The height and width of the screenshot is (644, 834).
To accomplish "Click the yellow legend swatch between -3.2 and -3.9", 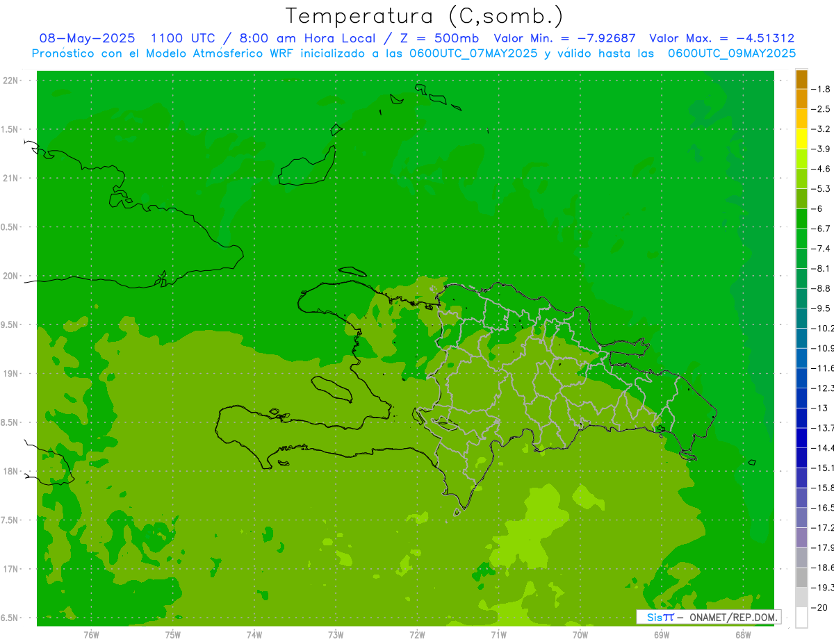I will click(801, 138).
